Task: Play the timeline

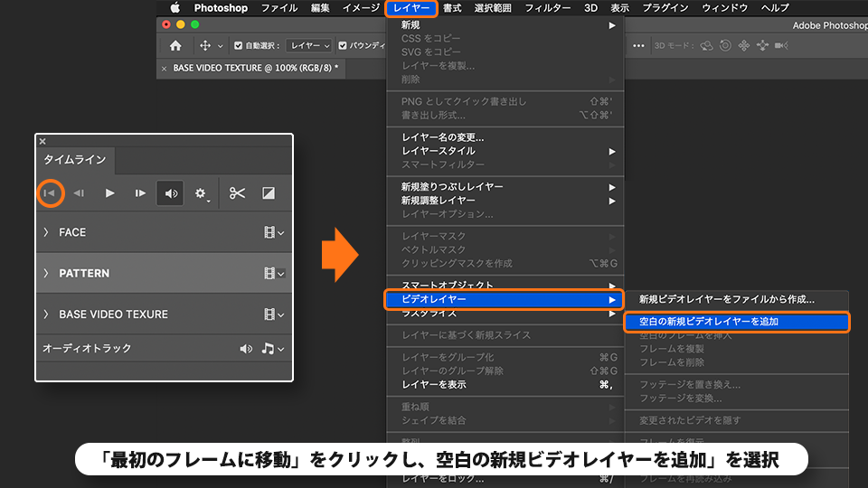Action: [x=109, y=193]
